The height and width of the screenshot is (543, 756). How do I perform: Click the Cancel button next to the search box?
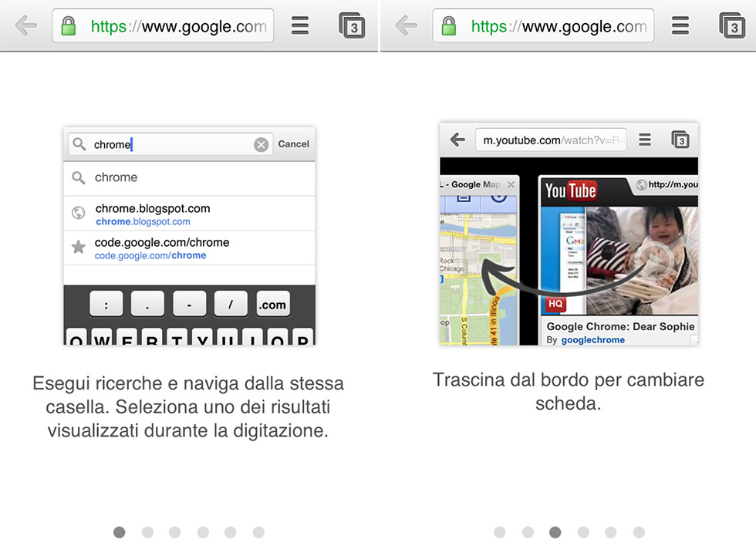click(293, 143)
